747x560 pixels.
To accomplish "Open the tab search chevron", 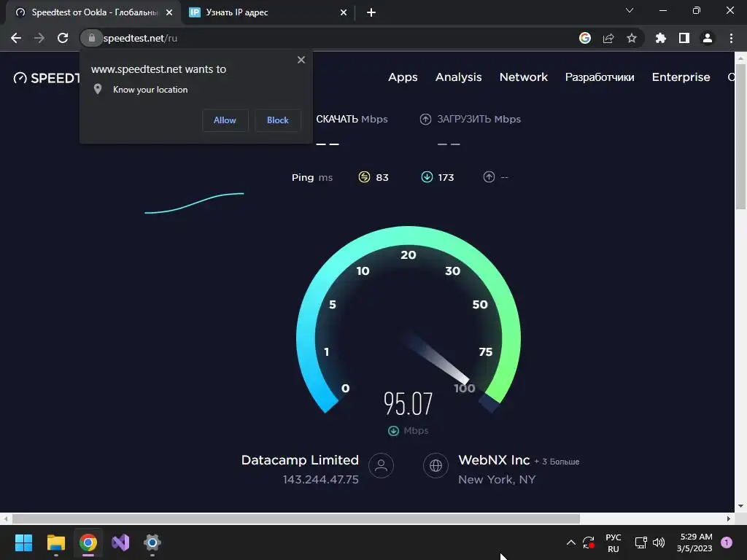I will click(x=630, y=10).
